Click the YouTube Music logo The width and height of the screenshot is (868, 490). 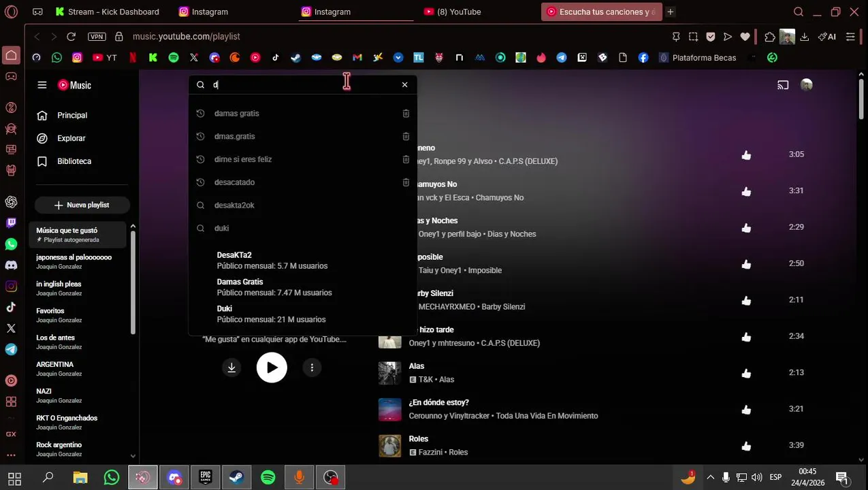pos(74,85)
